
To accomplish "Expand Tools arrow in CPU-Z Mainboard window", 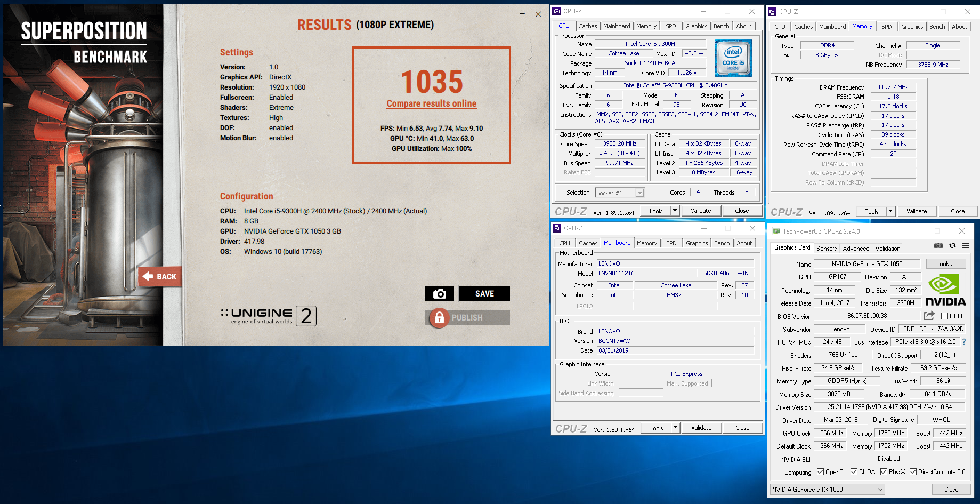I will (x=675, y=428).
